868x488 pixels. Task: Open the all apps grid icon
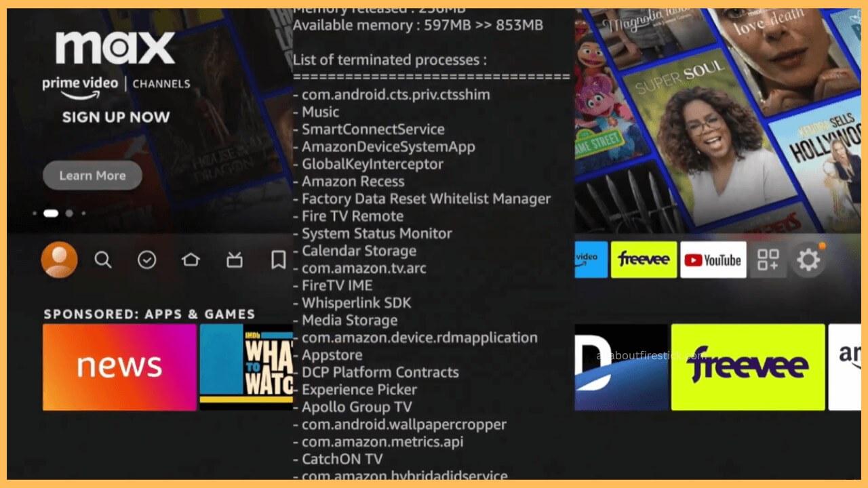pos(768,260)
